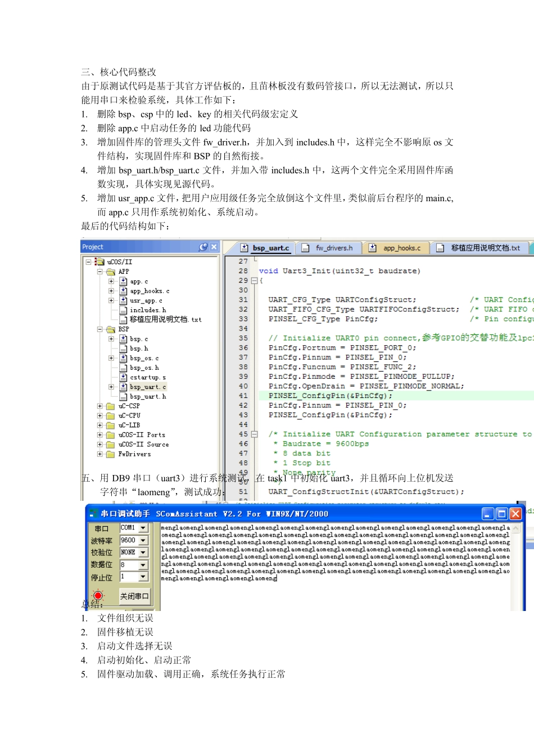Image resolution: width=534 pixels, height=756 pixels.
Task: Click the bsp.h file icon
Action: pyautogui.click(x=123, y=348)
